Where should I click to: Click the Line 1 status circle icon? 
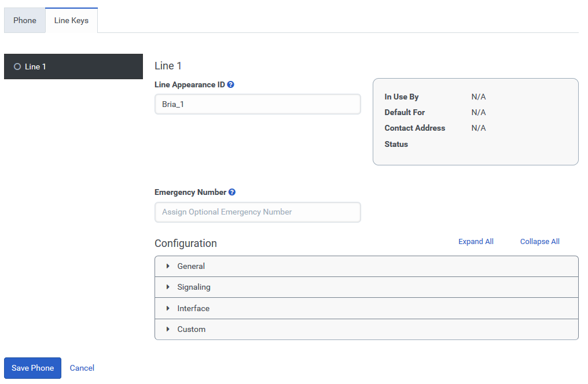[x=17, y=67]
